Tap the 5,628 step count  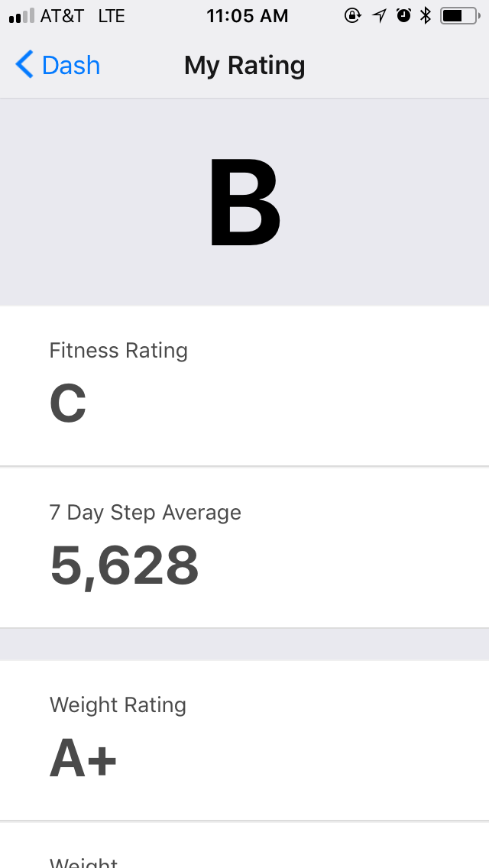tap(124, 566)
